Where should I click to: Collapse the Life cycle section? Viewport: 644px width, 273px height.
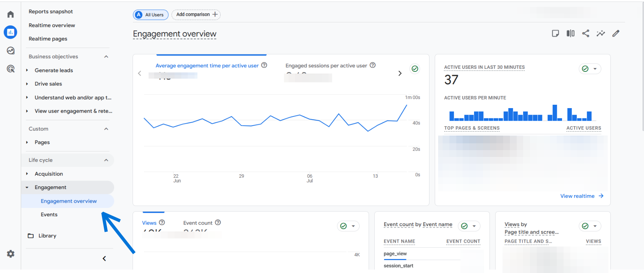(x=106, y=160)
